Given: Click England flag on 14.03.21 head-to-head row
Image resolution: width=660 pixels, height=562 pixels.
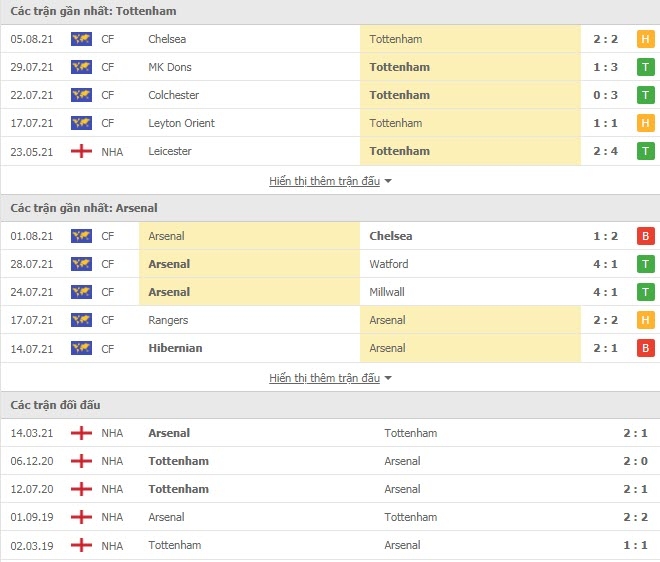Looking at the screenshot, I should click(81, 433).
